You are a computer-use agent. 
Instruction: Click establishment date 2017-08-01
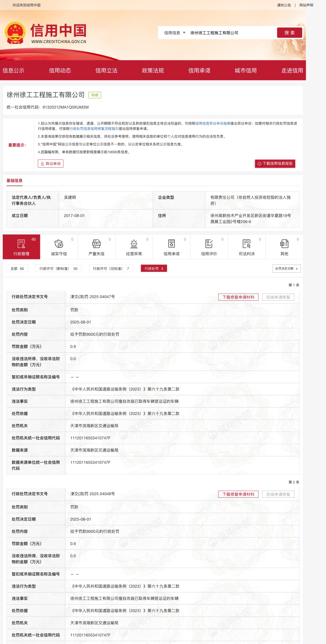click(74, 216)
